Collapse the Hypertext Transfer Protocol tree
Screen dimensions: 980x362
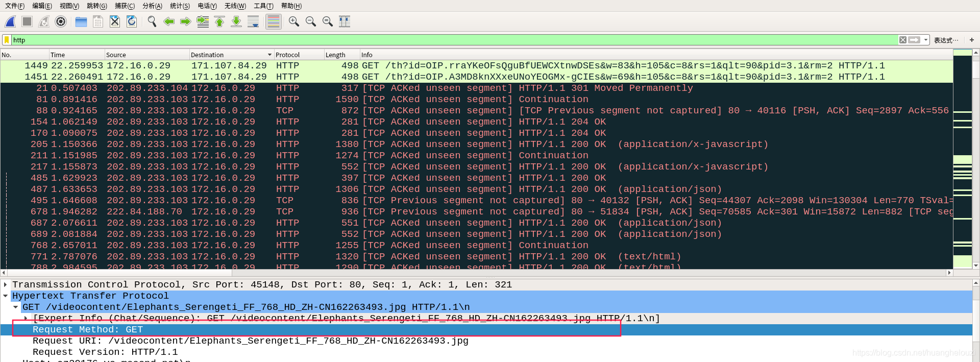6,296
